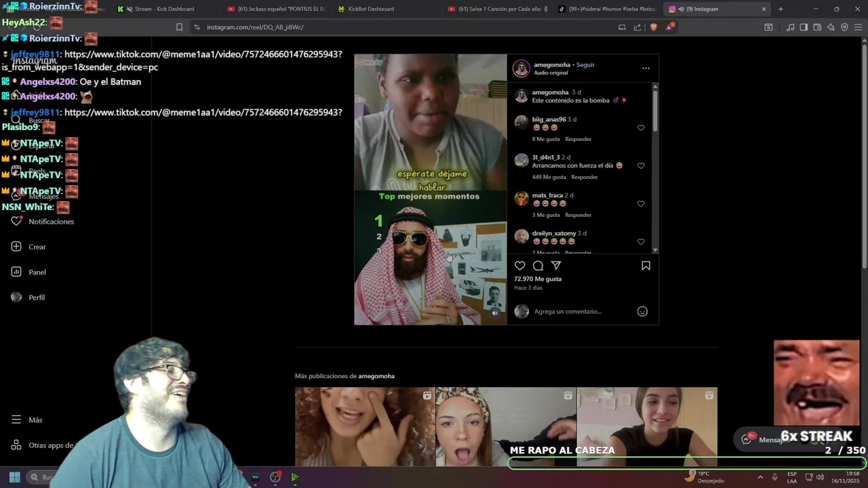This screenshot has width=868, height=488.
Task: Open the 19°C Despejado weather widget
Action: point(704,477)
